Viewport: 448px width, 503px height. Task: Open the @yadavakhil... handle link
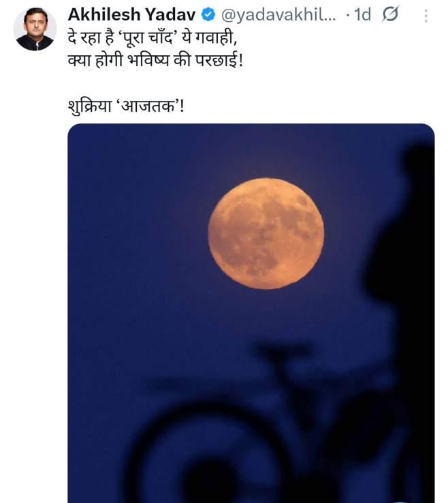point(278,15)
